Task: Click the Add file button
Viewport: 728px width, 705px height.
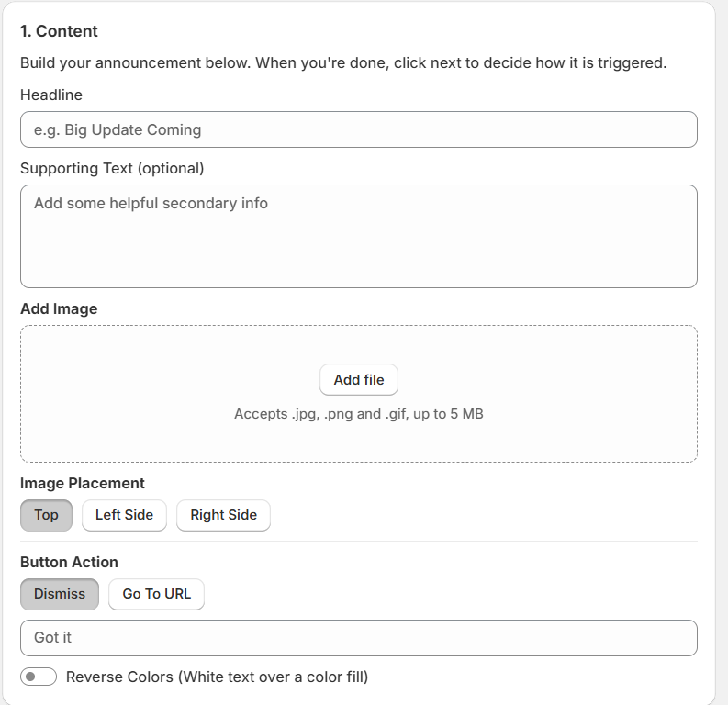Action: pos(358,380)
